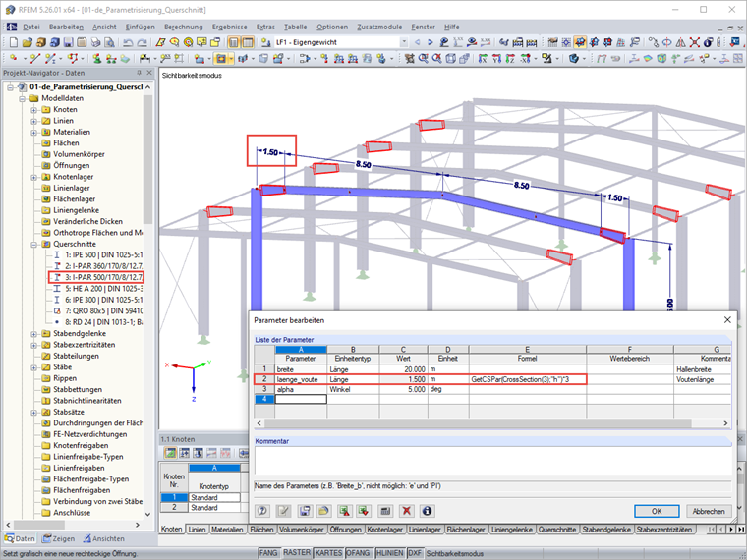The image size is (747, 560).
Task: Expand the Linien tree node
Action: point(33,121)
